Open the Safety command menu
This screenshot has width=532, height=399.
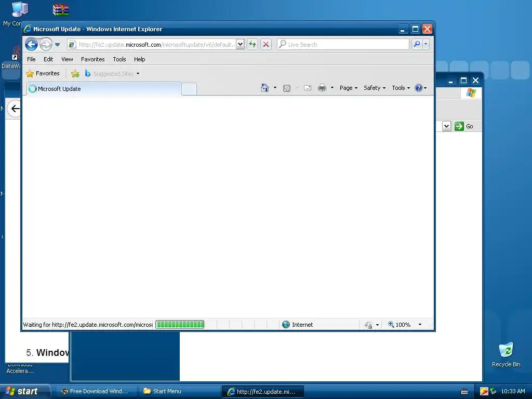click(375, 88)
